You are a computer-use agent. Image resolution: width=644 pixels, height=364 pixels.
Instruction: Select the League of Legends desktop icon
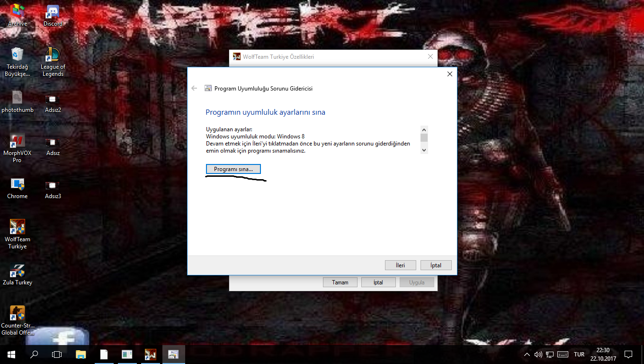pos(53,62)
